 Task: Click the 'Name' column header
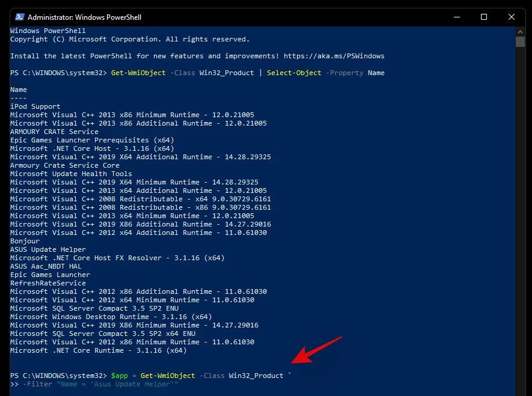tap(18, 90)
